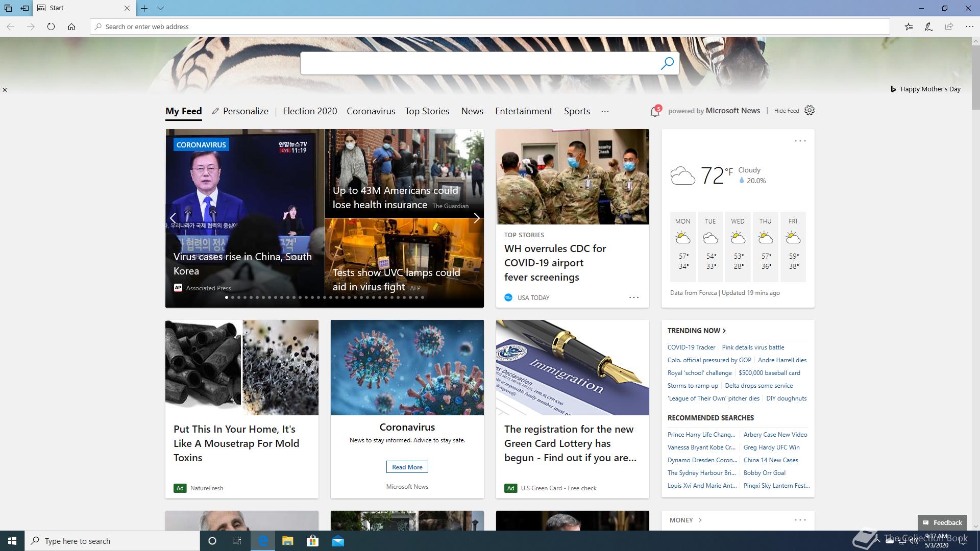Click Set these tabs aside icon

[24, 8]
